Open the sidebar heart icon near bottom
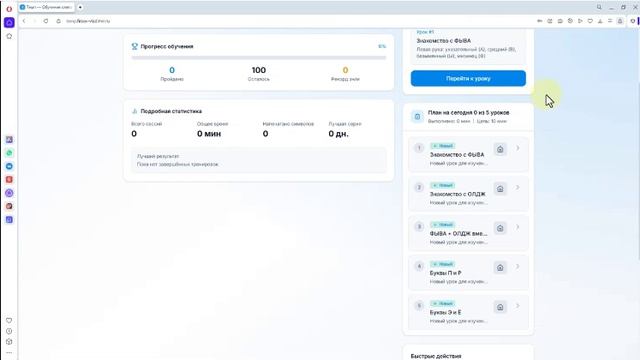640x360 pixels. coord(9,320)
